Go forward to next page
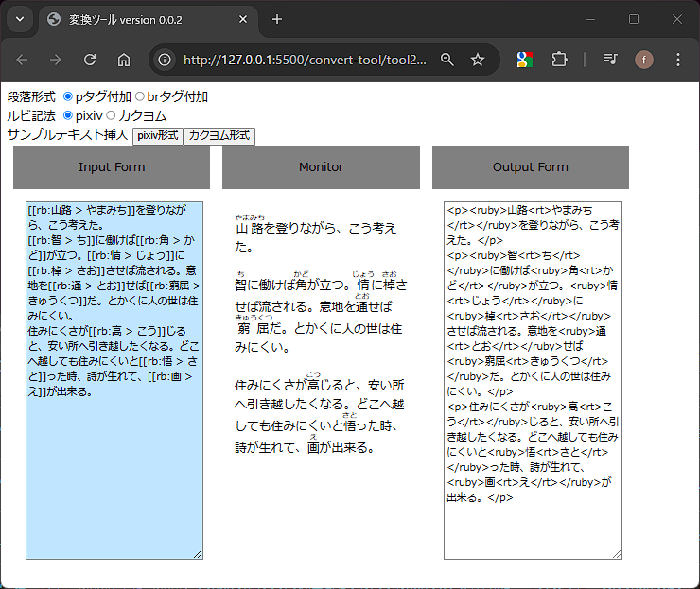Screen dimensions: 700x589 click(56, 60)
